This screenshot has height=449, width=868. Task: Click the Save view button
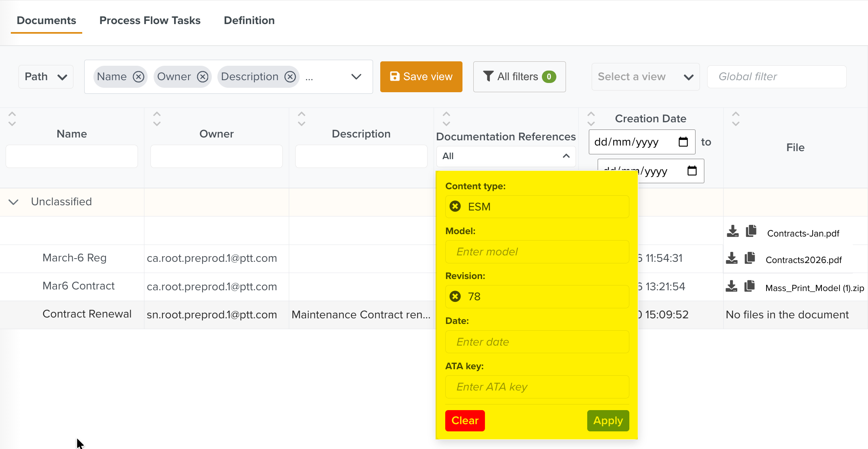[x=421, y=77]
